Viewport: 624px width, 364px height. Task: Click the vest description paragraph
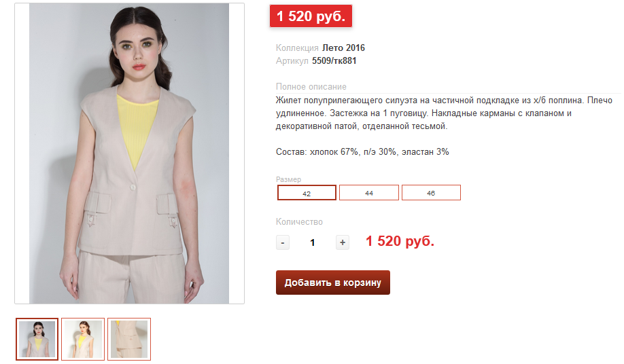[x=444, y=113]
